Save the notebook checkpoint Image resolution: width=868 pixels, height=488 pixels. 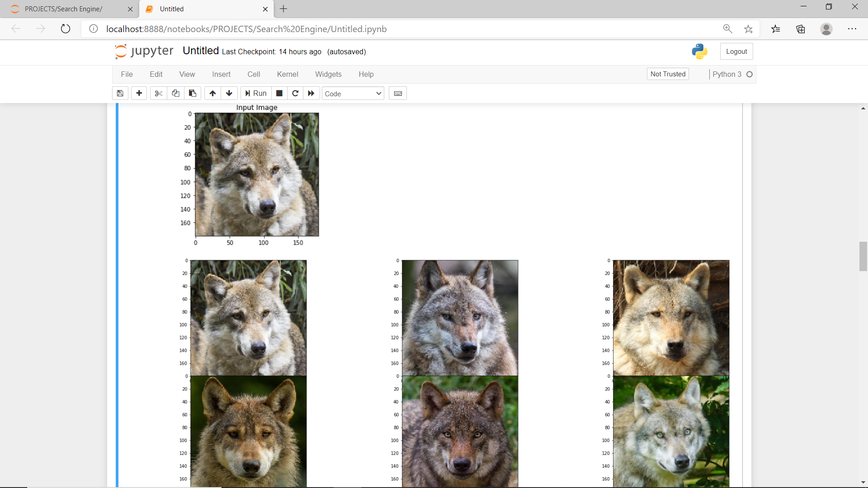[x=120, y=93]
